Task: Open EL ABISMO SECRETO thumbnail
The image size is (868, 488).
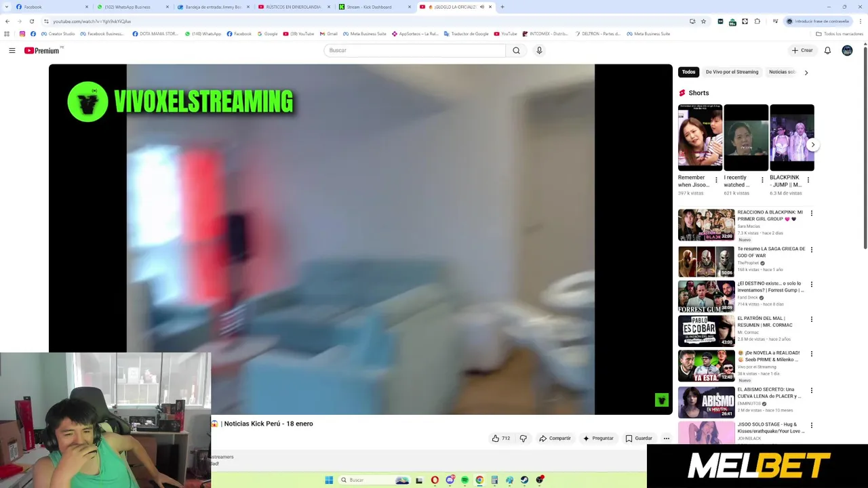Action: tap(706, 402)
